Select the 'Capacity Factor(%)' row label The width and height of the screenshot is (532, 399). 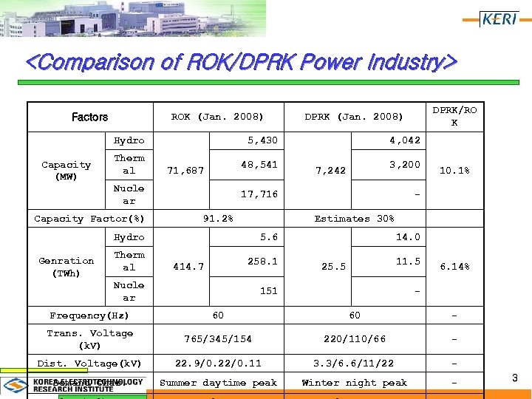(x=89, y=219)
